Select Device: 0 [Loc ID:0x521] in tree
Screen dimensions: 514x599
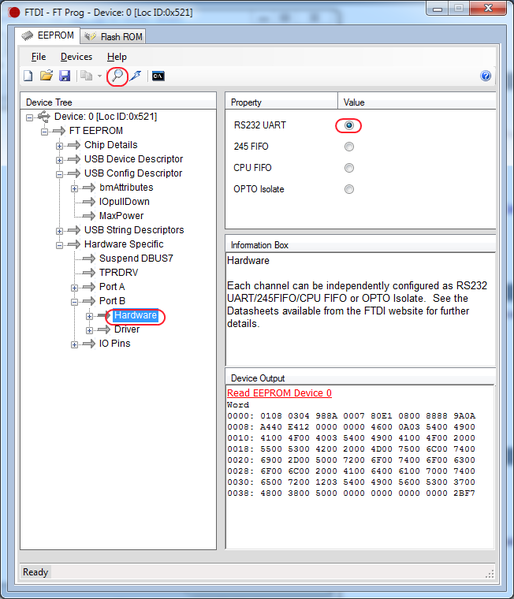[105, 117]
